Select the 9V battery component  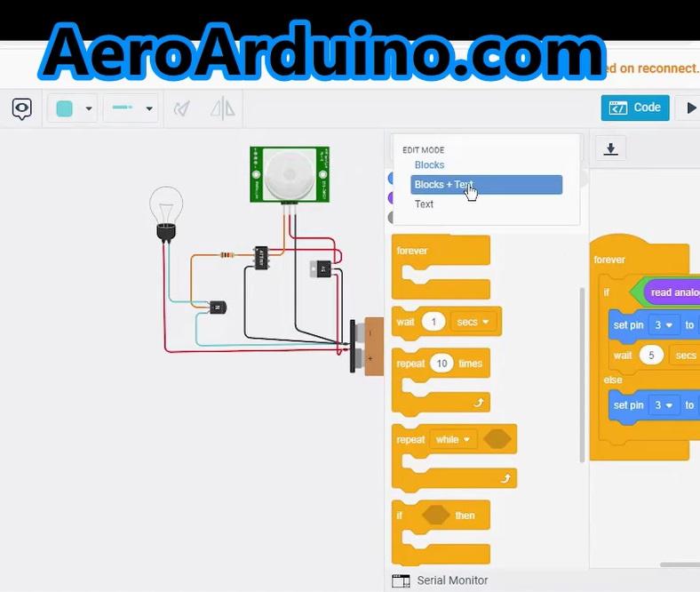pyautogui.click(x=367, y=347)
